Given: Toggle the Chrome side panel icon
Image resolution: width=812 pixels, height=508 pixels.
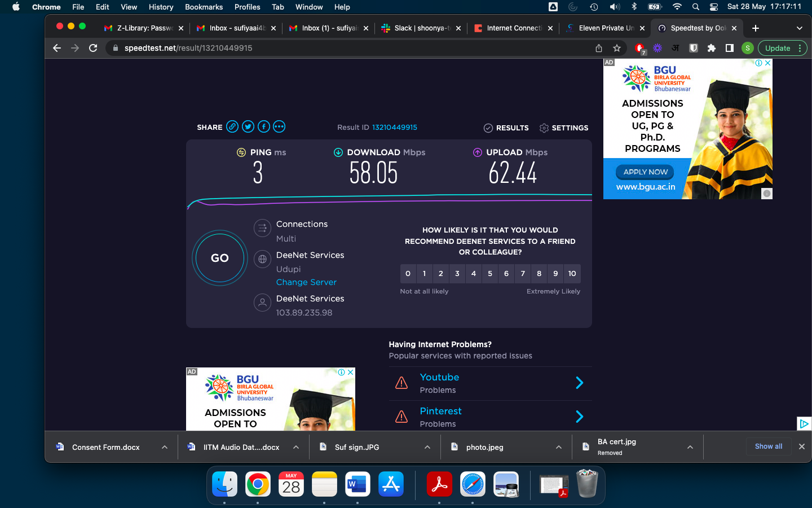Looking at the screenshot, I should tap(730, 48).
